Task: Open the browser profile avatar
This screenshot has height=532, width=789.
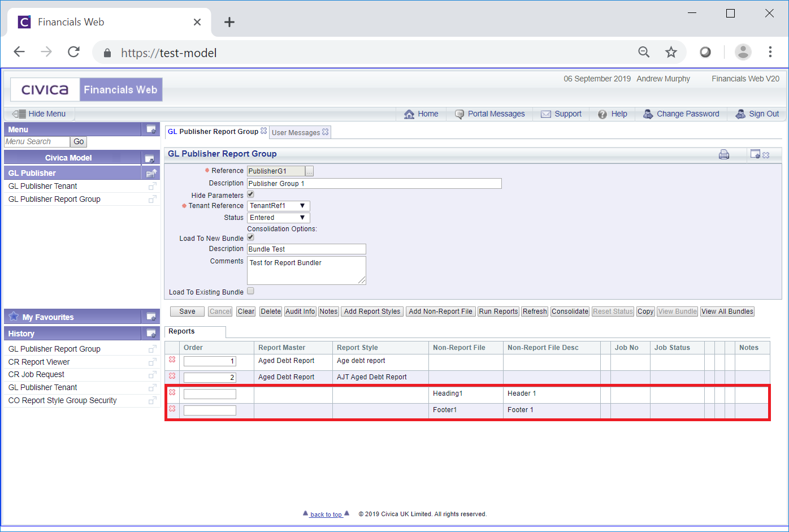Action: coord(743,52)
